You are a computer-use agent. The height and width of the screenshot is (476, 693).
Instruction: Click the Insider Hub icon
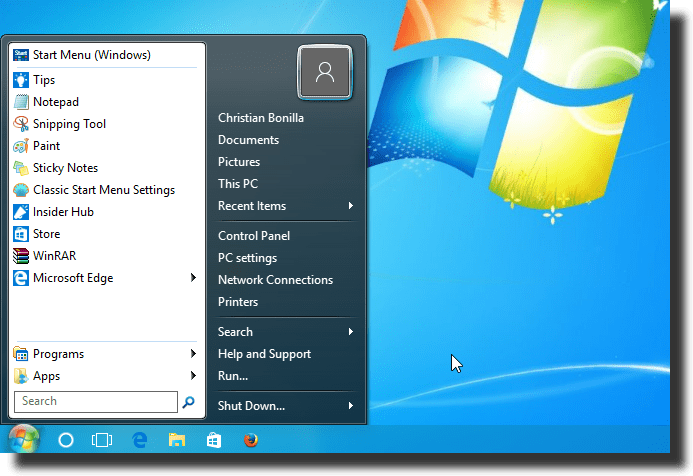click(x=21, y=212)
